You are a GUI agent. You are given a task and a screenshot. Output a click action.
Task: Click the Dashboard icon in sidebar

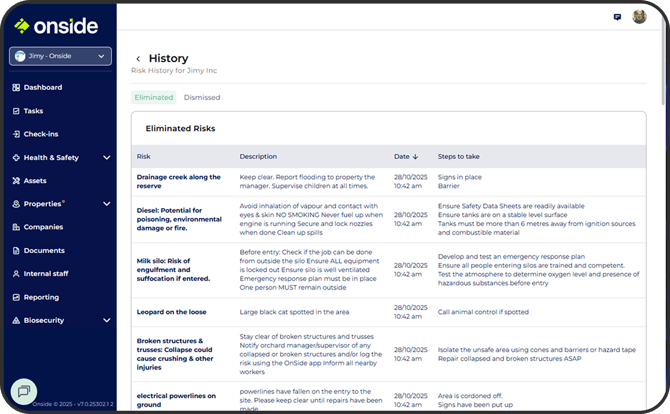point(16,88)
